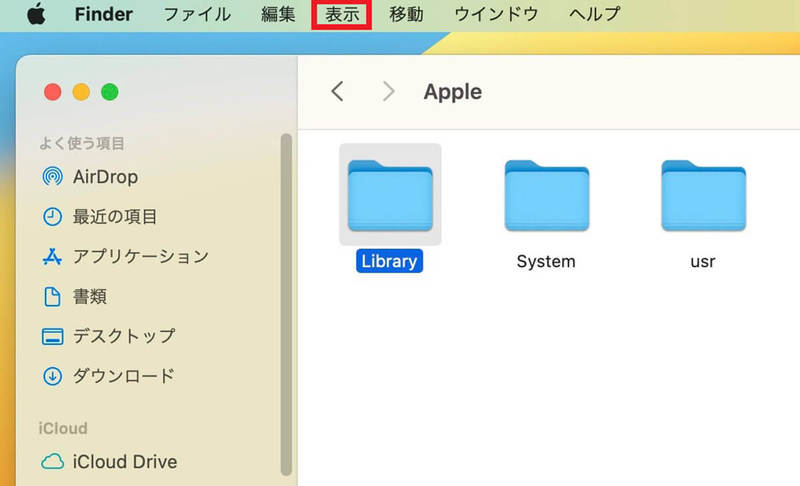Minimize the window with yellow button
The image size is (800, 486).
[x=81, y=92]
